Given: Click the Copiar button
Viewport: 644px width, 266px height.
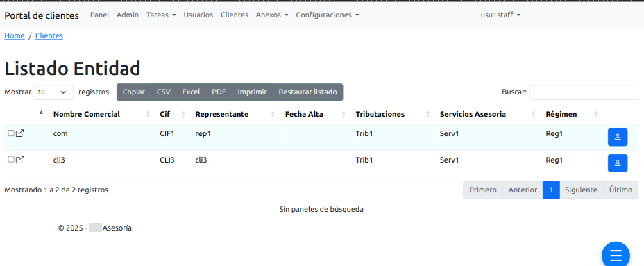Looking at the screenshot, I should coord(134,92).
